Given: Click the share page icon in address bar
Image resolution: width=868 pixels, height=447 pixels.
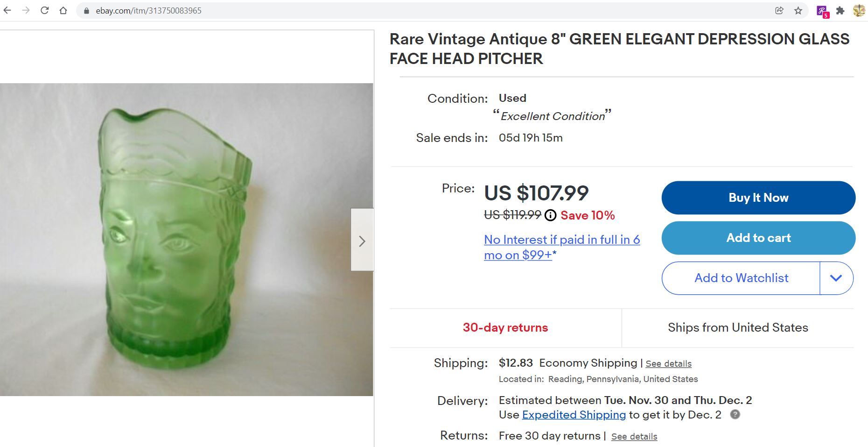Looking at the screenshot, I should click(x=779, y=10).
